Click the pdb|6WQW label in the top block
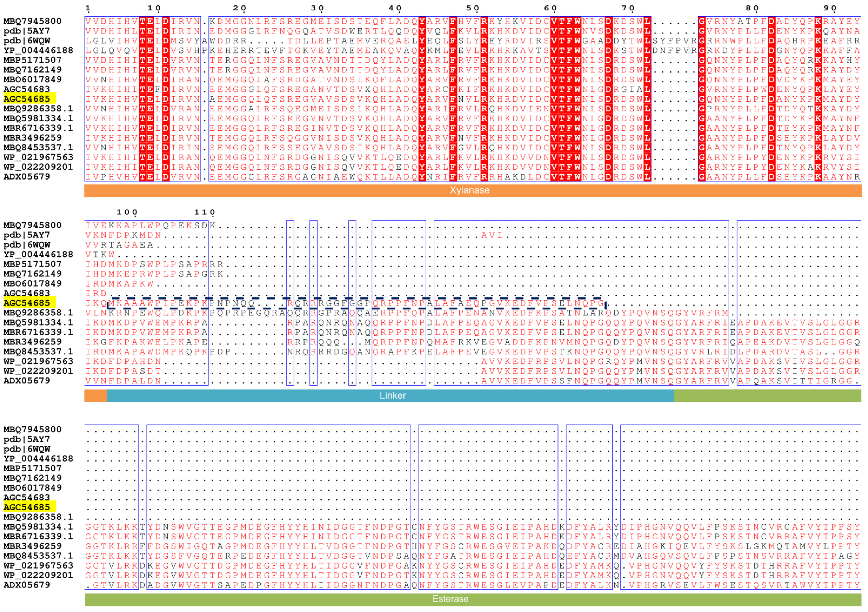Viewport: 868px width, 612px height. [27, 40]
